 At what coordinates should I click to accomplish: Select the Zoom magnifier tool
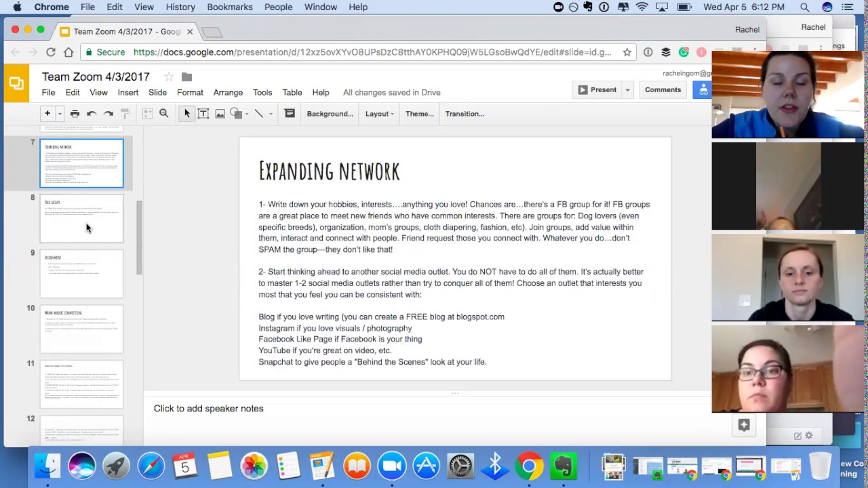click(164, 114)
